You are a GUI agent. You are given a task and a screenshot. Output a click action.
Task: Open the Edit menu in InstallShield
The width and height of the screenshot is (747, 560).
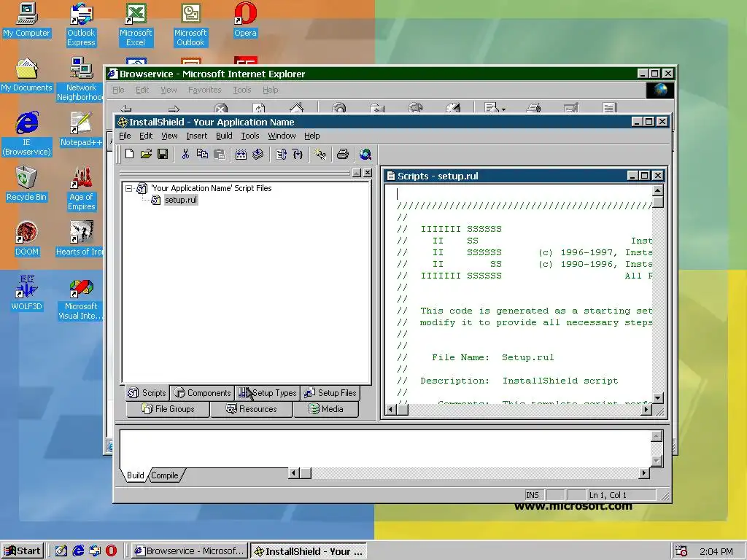(146, 136)
